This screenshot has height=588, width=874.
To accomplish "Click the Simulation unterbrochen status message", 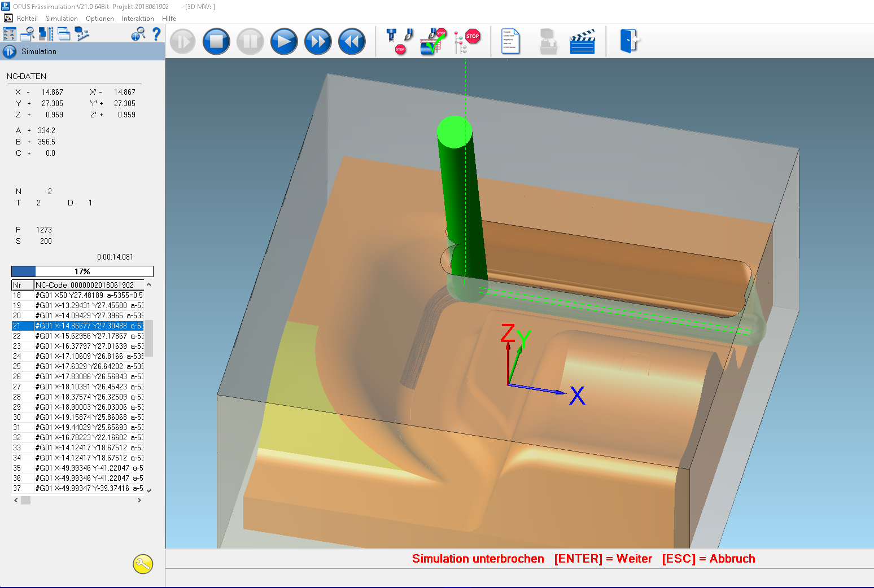I will point(478,559).
